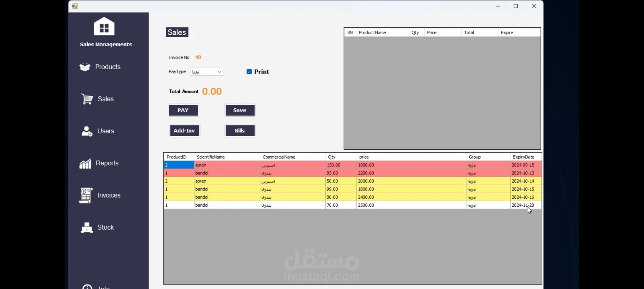Click the house logo above Sales Managements

(104, 26)
